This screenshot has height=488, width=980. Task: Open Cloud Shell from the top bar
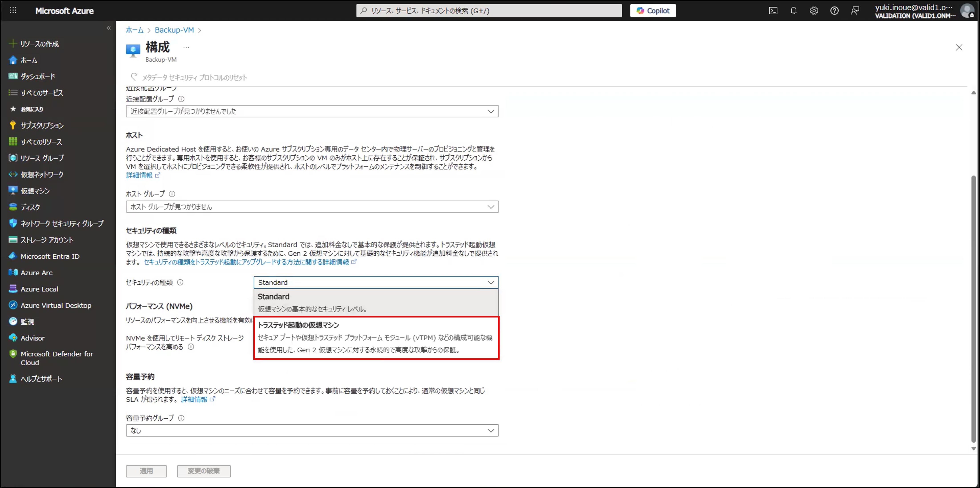773,11
